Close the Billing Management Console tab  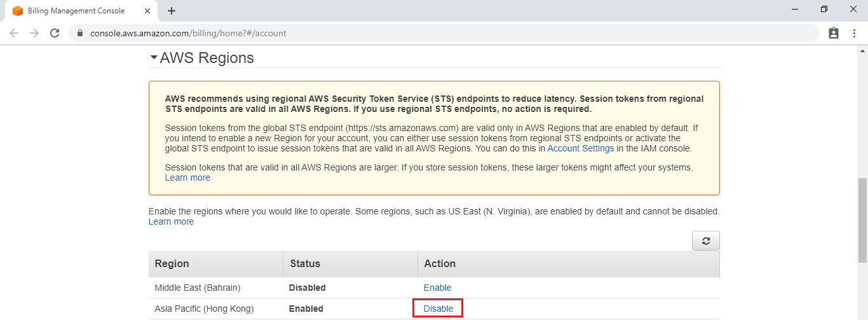[x=146, y=11]
